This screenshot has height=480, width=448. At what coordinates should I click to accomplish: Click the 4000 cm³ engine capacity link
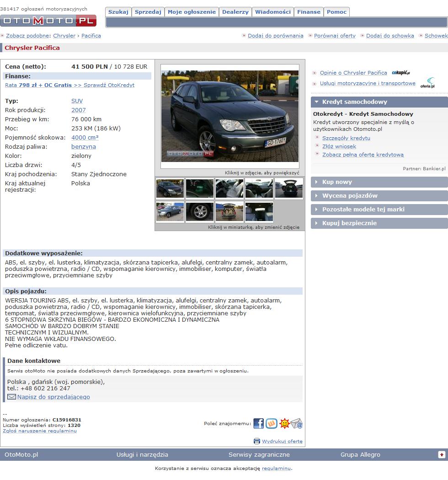click(85, 138)
